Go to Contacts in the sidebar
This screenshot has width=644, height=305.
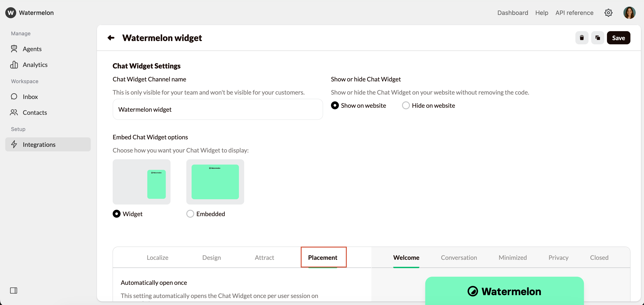tap(48, 112)
